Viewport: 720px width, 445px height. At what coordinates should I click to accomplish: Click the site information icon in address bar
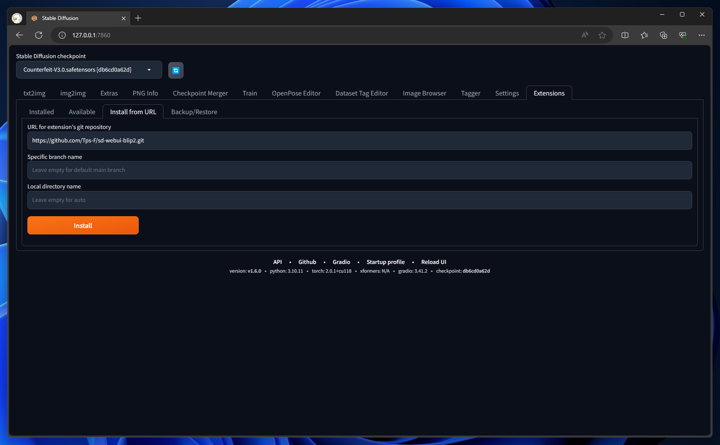coord(62,35)
